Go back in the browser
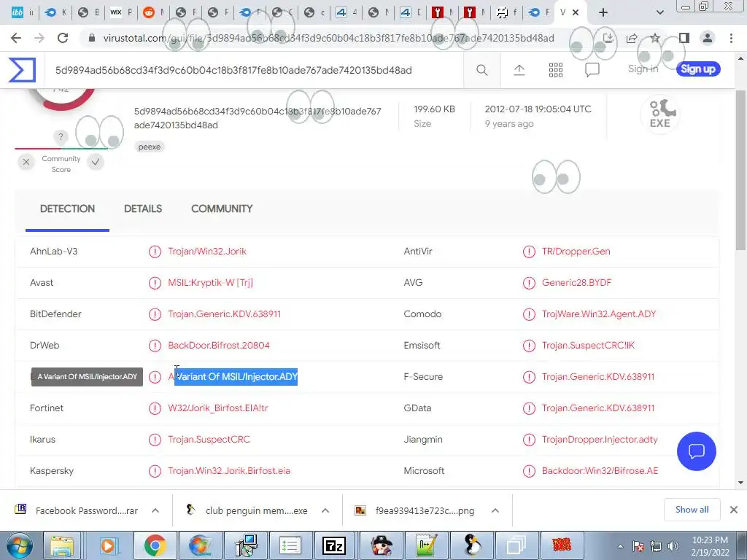747x560 pixels. click(x=16, y=38)
